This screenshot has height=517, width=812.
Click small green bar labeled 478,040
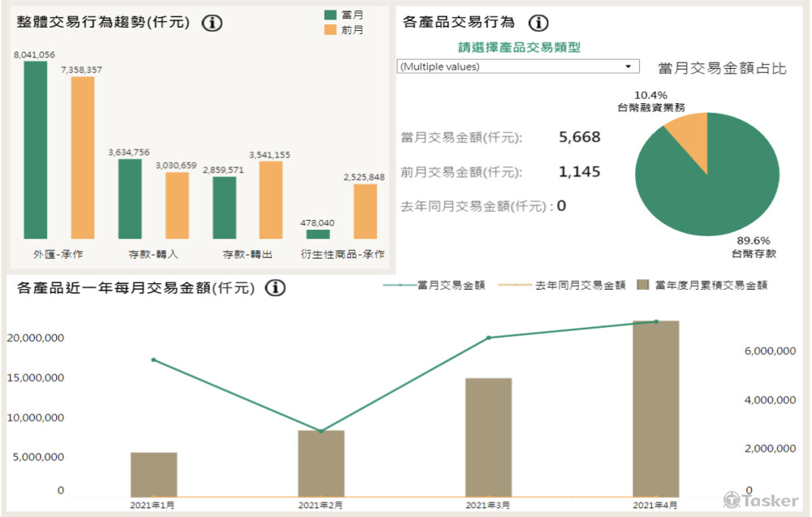[x=318, y=234]
